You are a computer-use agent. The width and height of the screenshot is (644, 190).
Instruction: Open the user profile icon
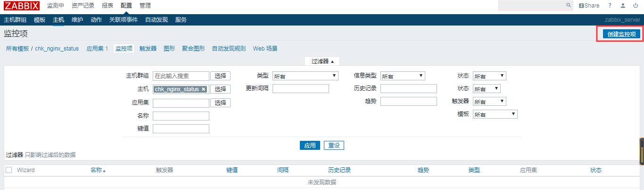click(623, 6)
